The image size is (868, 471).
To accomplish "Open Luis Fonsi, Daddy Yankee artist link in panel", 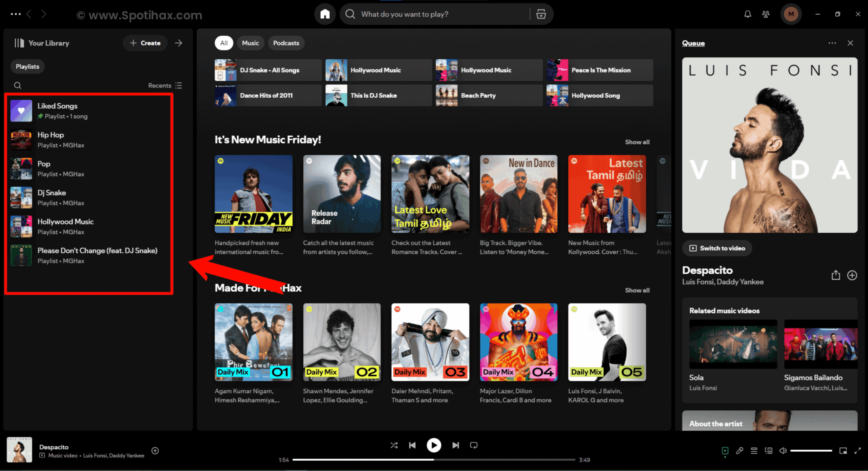I will point(723,282).
